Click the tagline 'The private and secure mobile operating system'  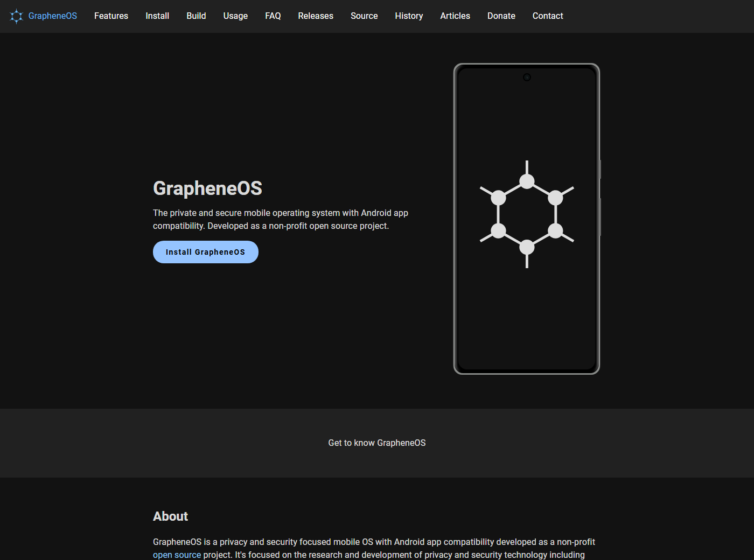[x=281, y=220]
